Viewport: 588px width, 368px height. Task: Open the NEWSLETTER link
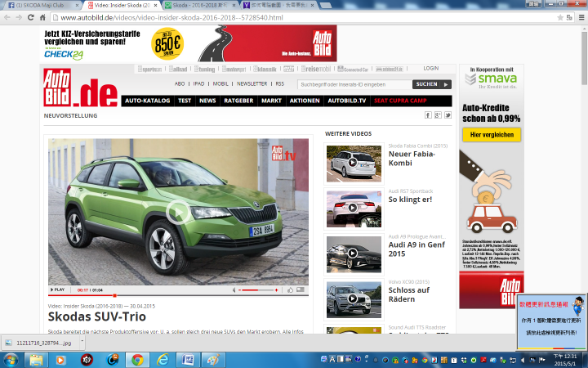pos(252,83)
